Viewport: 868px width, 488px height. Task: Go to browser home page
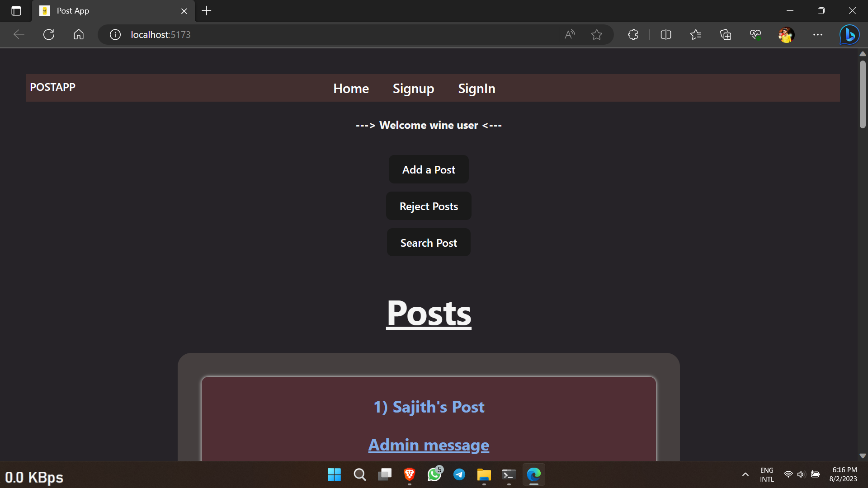78,34
